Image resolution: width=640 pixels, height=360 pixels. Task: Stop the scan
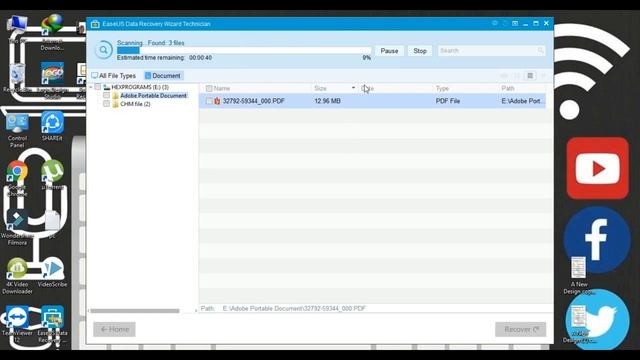coord(420,51)
